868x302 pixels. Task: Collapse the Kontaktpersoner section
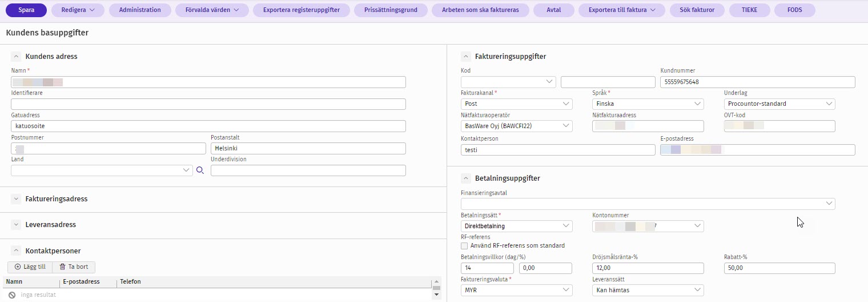click(x=16, y=251)
